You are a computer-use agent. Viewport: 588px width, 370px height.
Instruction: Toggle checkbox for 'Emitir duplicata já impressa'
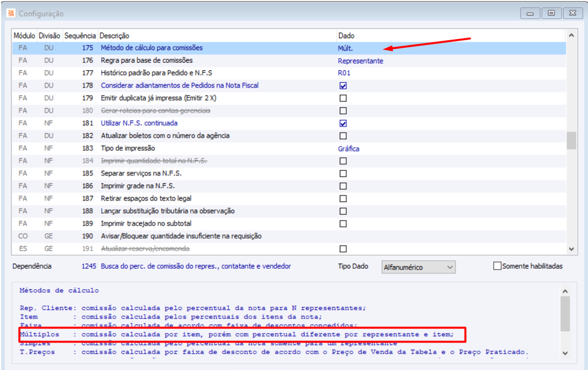tap(343, 99)
